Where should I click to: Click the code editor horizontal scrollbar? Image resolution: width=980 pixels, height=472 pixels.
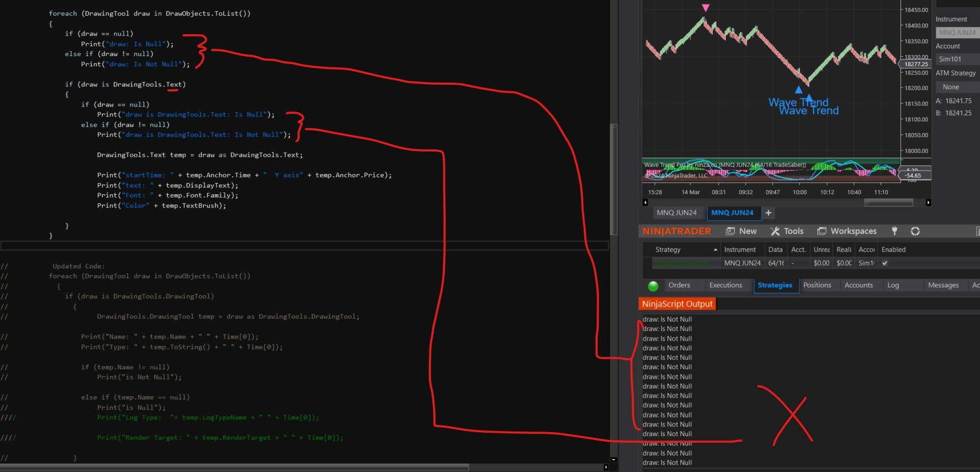click(235, 467)
